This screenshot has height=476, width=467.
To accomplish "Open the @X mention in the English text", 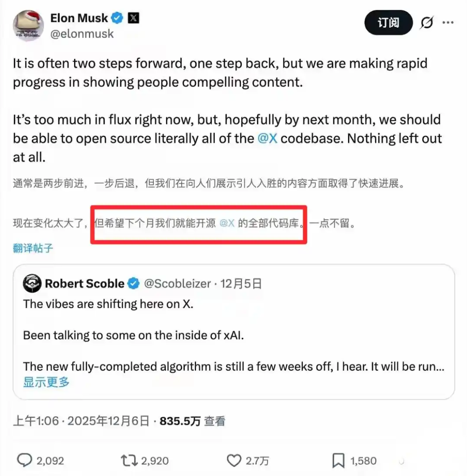I will [x=267, y=139].
